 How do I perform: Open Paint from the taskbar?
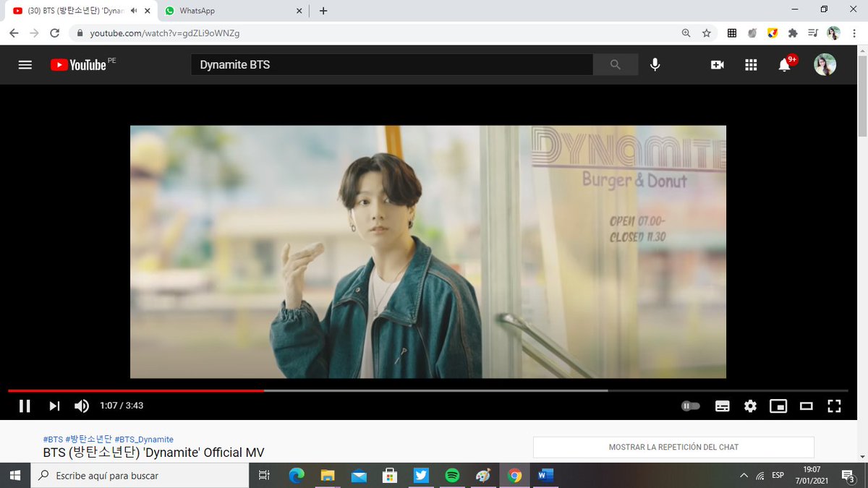point(483,475)
